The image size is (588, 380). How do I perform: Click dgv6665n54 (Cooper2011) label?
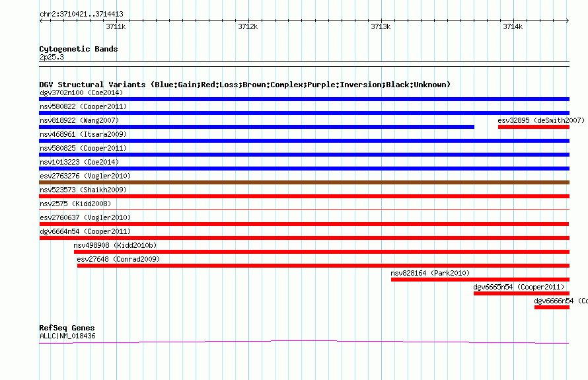(x=519, y=287)
